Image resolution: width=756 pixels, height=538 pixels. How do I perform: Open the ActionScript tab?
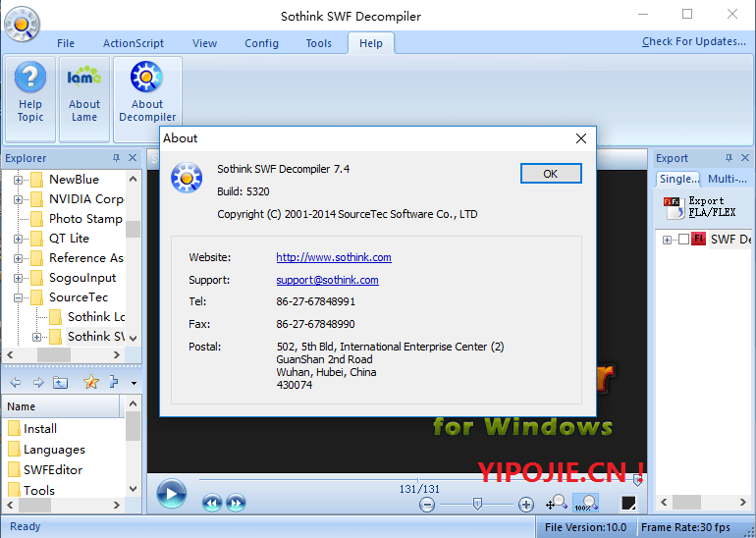click(x=134, y=43)
